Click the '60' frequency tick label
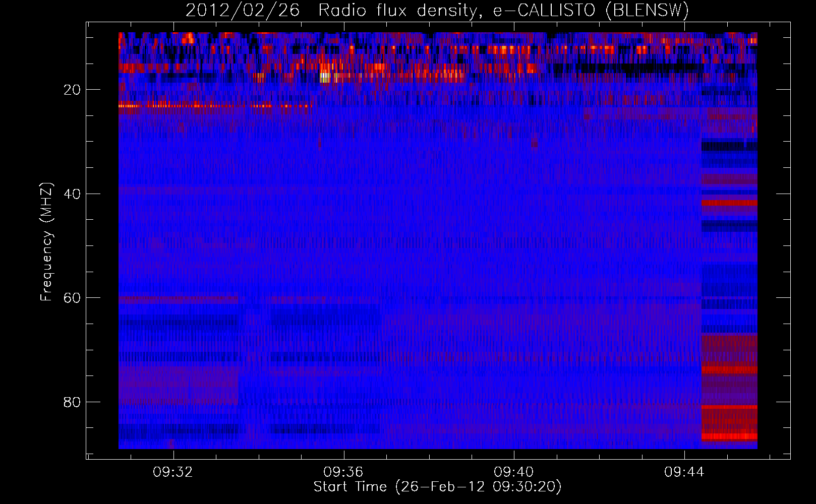Viewport: 816px width, 504px height. 72,298
